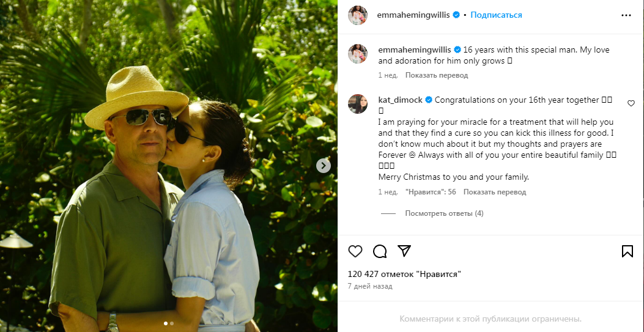Open emmahemingwillis profile picture in header
This screenshot has height=332, width=644.
click(358, 15)
